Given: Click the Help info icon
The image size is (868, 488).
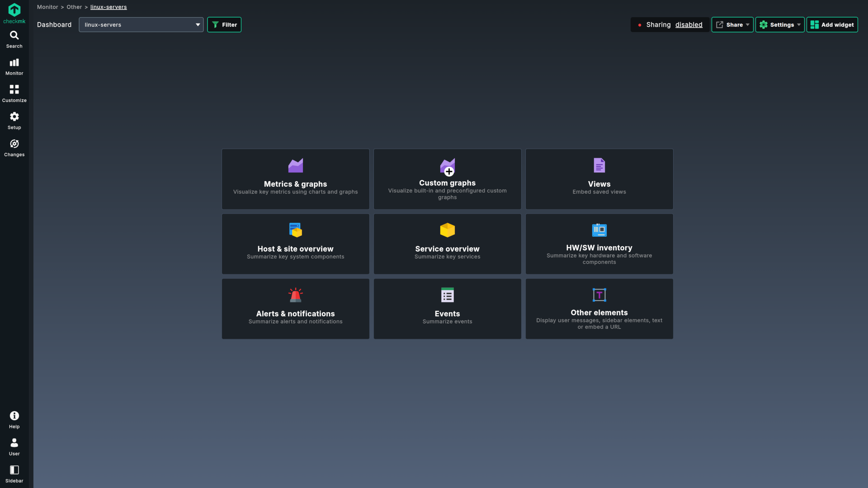Looking at the screenshot, I should [14, 416].
